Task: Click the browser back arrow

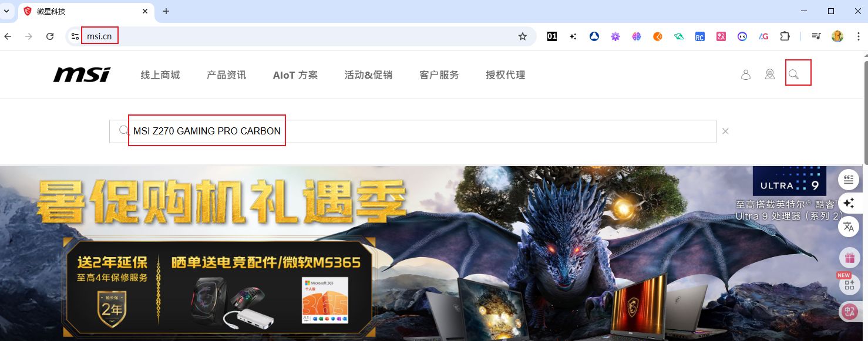Action: click(8, 36)
